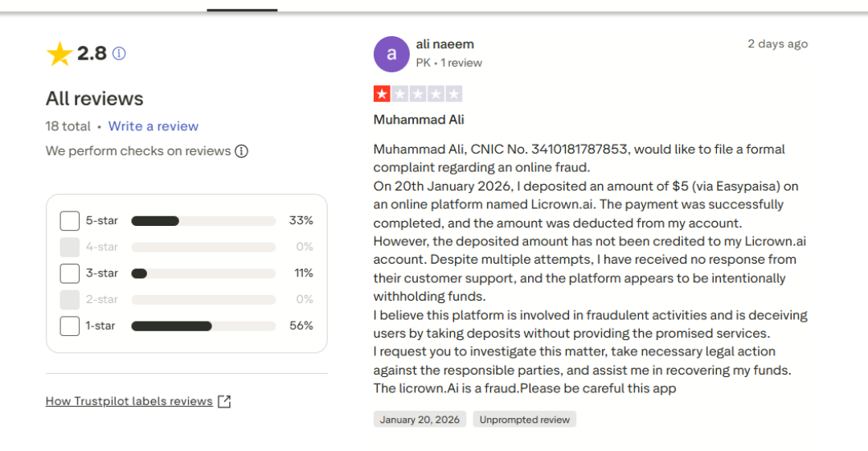Click the disabled 2-star checkbox
The width and height of the screenshot is (868, 451).
coord(70,299)
